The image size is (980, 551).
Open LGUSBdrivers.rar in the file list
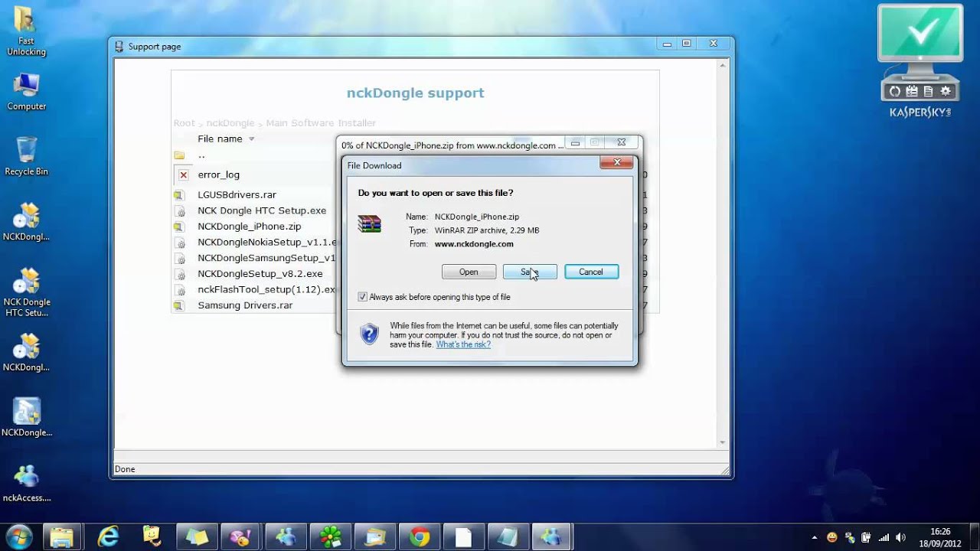(x=237, y=194)
